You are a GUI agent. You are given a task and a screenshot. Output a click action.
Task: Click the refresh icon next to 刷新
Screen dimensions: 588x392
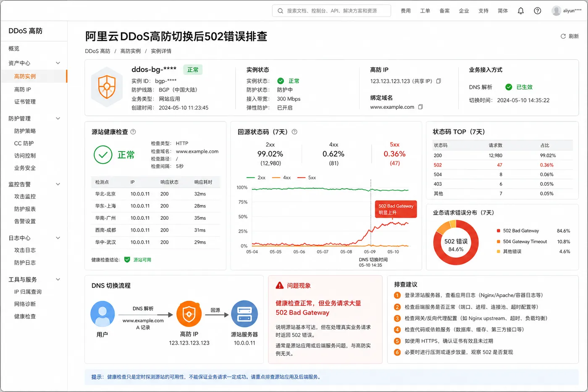pos(563,37)
